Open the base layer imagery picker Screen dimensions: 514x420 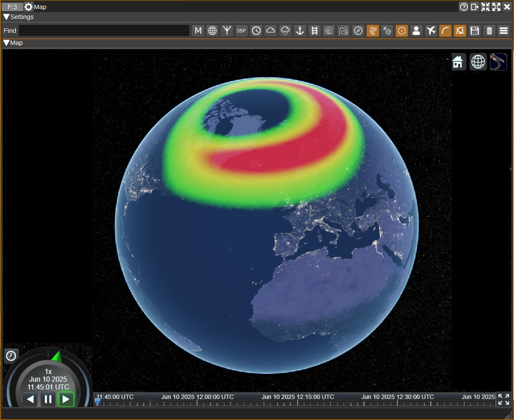[x=498, y=62]
